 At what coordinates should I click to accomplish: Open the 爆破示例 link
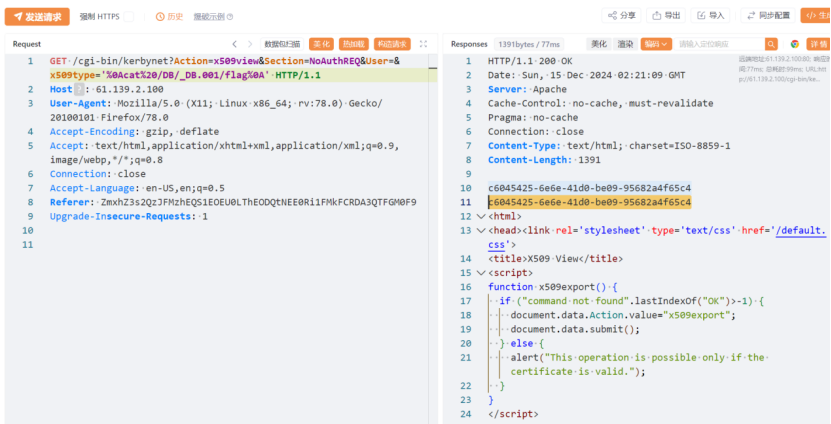click(x=209, y=17)
